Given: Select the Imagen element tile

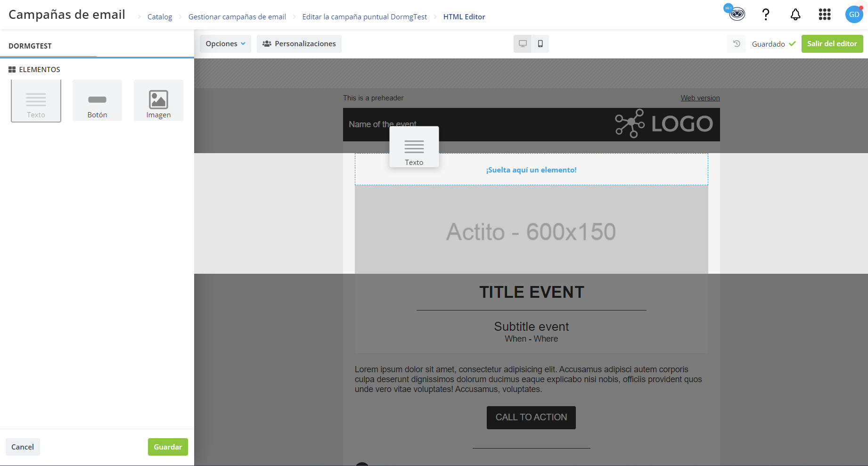Looking at the screenshot, I should click(158, 100).
